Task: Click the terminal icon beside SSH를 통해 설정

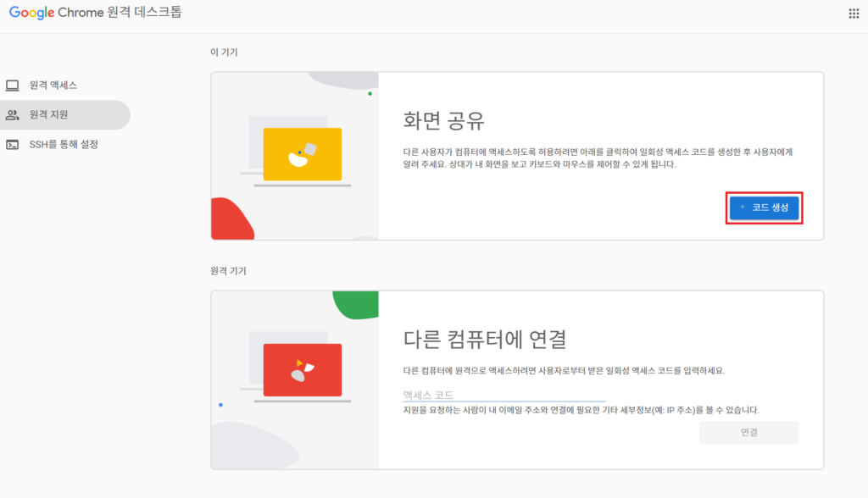Action: 13,145
